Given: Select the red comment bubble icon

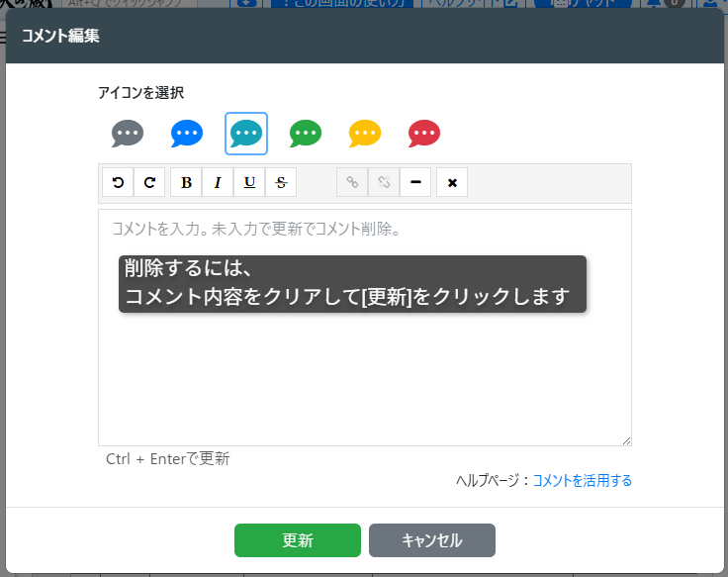Looking at the screenshot, I should pos(424,133).
